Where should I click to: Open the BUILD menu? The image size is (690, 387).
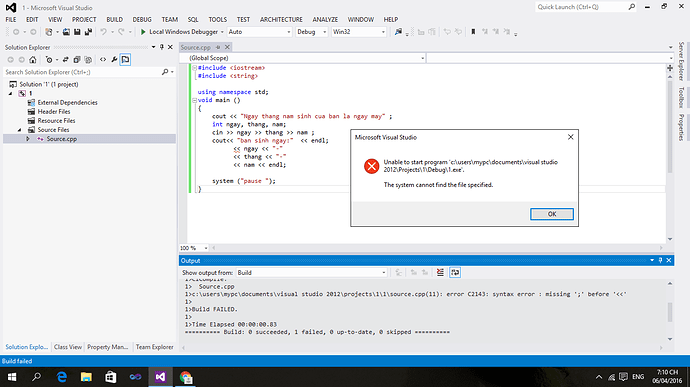(114, 19)
